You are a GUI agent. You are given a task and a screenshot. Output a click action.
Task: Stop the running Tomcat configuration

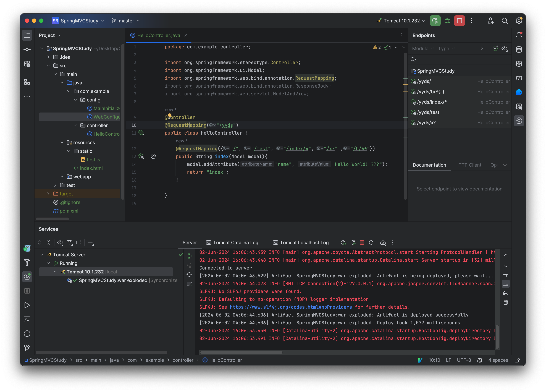(x=459, y=21)
